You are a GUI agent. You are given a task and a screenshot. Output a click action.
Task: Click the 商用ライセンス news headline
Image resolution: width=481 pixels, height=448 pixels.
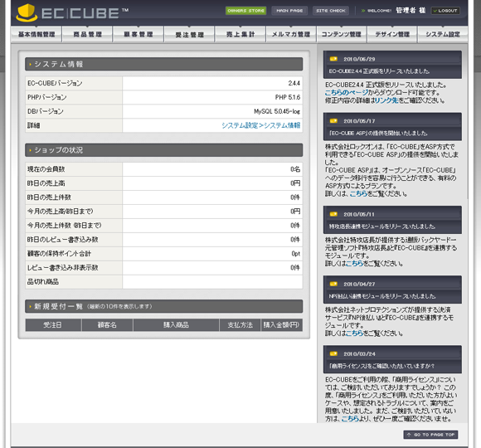381,366
